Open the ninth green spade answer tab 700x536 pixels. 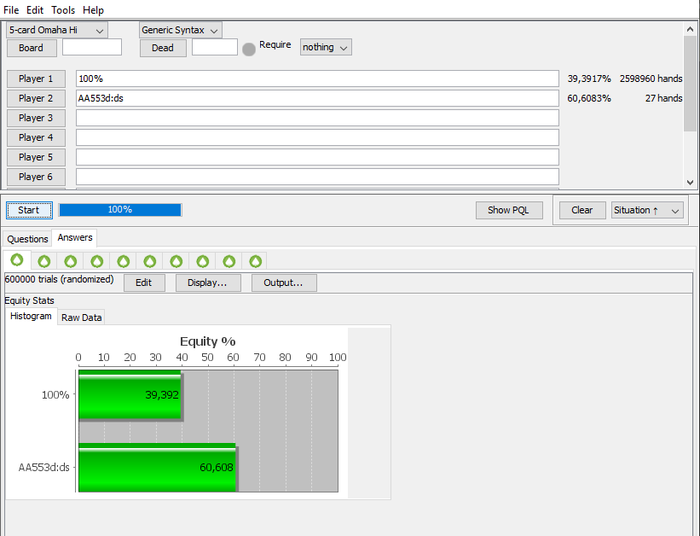coord(229,261)
